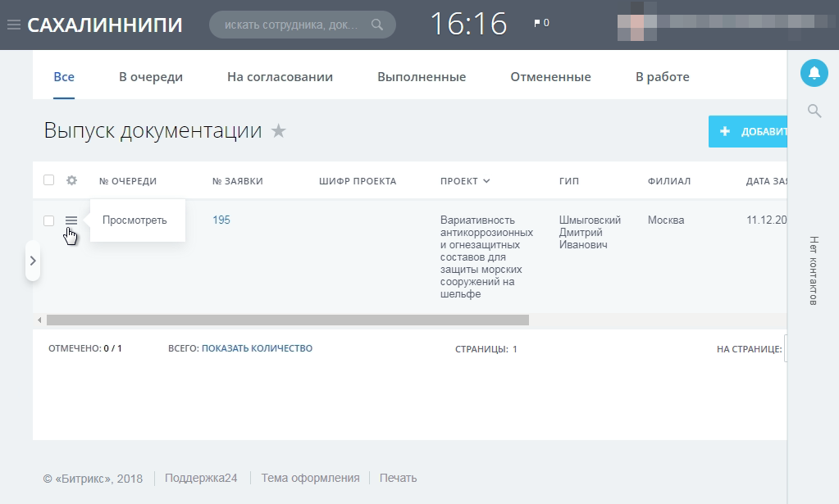This screenshot has width=839, height=504.
Task: Open row actions menu icon
Action: [x=71, y=220]
